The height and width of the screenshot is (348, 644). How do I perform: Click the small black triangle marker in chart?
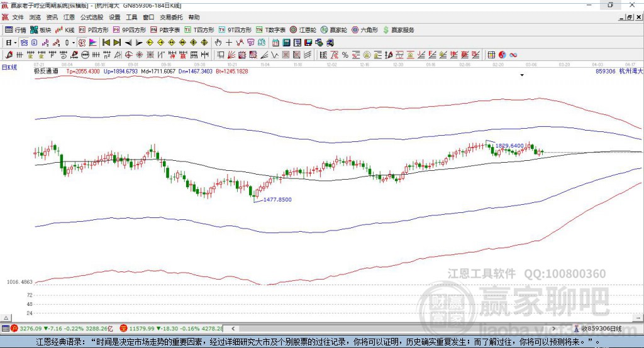coord(522,75)
